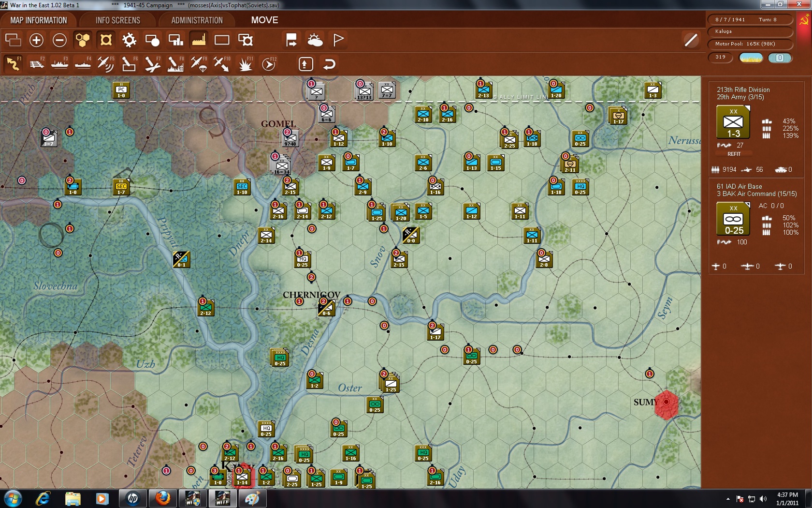
Task: Click the undo move icon
Action: 329,63
